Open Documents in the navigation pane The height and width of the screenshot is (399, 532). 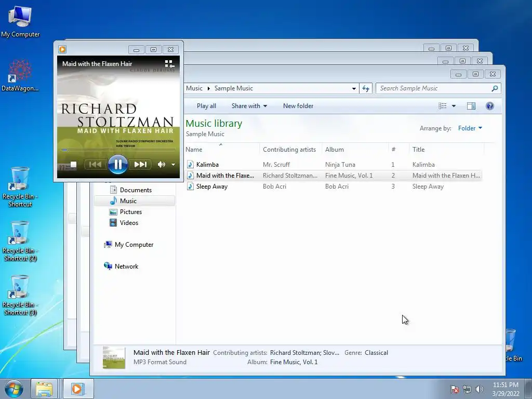[136, 190]
